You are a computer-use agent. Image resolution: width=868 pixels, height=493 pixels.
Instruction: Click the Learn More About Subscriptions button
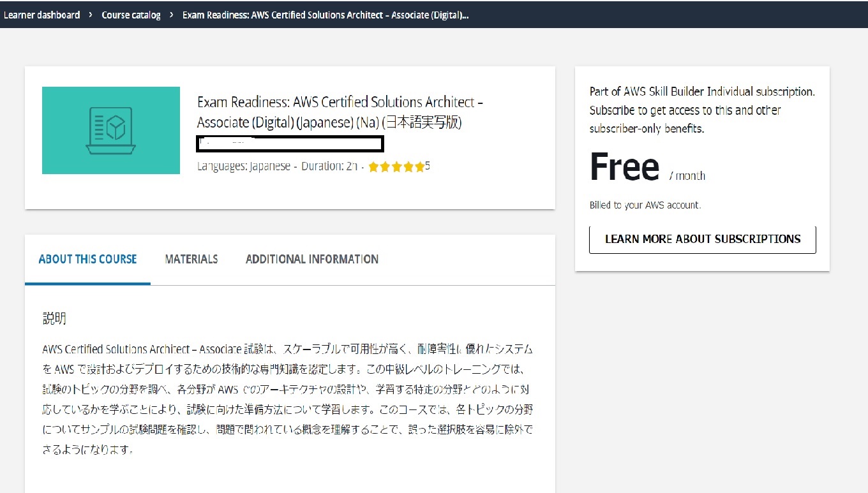pyautogui.click(x=703, y=239)
